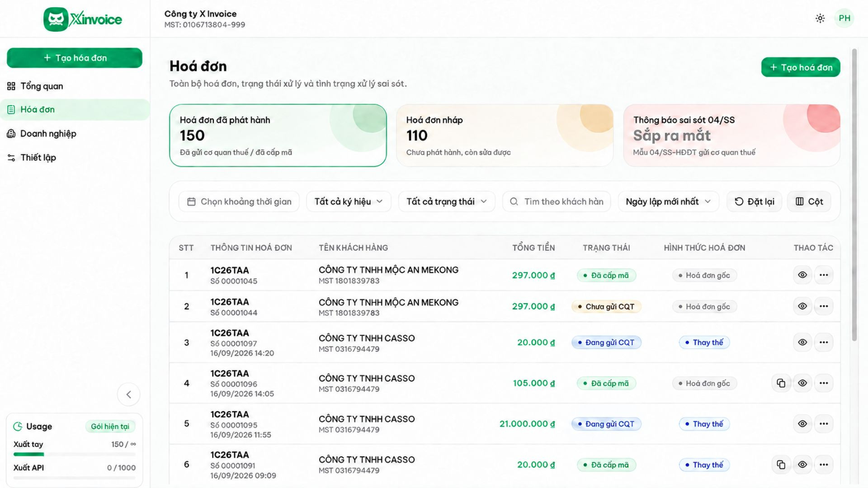The width and height of the screenshot is (868, 488).
Task: Click the top-right Tạo hoá đơn button
Action: [801, 67]
